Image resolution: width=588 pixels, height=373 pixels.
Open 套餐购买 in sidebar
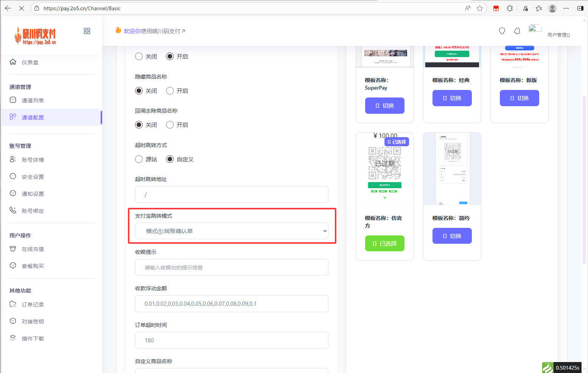tap(33, 266)
